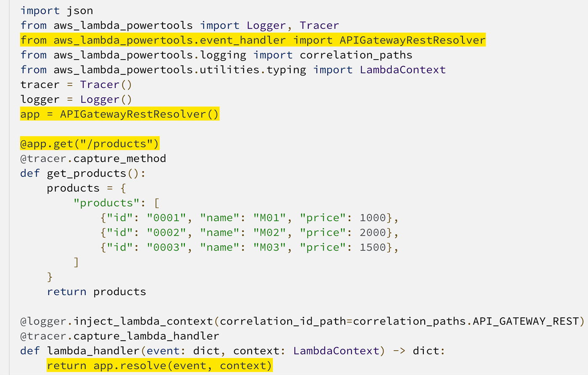Click the @tracer.capture_method decorator
588x375 pixels.
click(93, 158)
